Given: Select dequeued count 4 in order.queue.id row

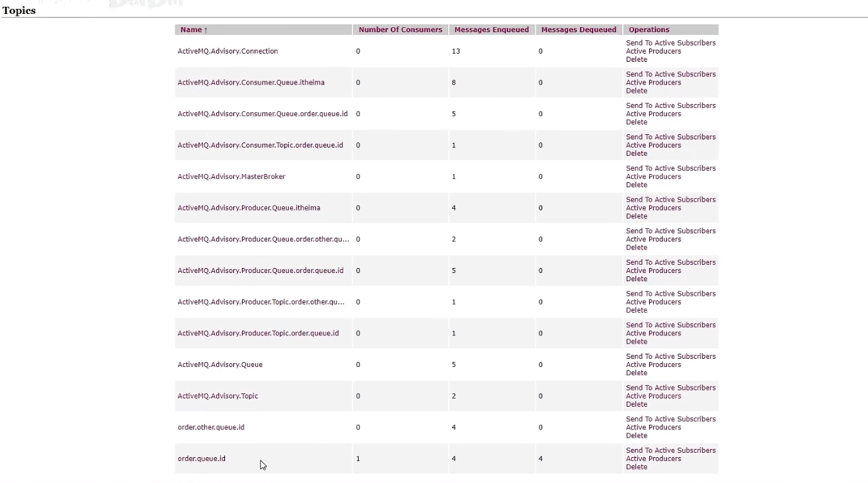Looking at the screenshot, I should (540, 459).
